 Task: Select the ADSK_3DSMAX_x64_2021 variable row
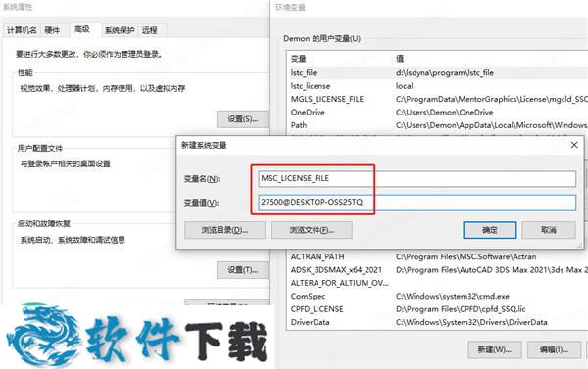(x=437, y=270)
